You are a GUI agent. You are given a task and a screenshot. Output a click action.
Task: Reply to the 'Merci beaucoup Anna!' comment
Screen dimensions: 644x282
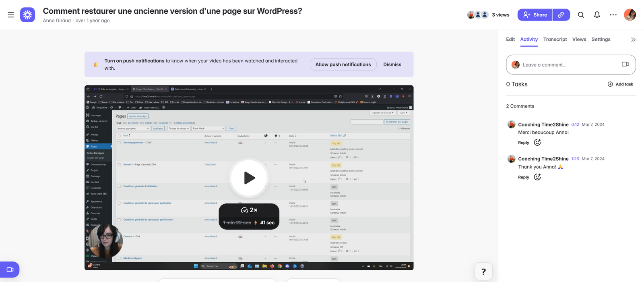pyautogui.click(x=524, y=143)
